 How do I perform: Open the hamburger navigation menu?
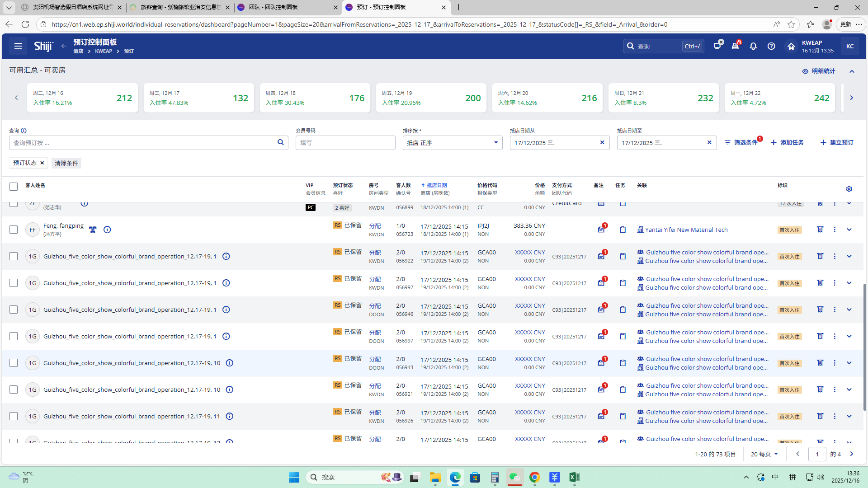(x=18, y=46)
